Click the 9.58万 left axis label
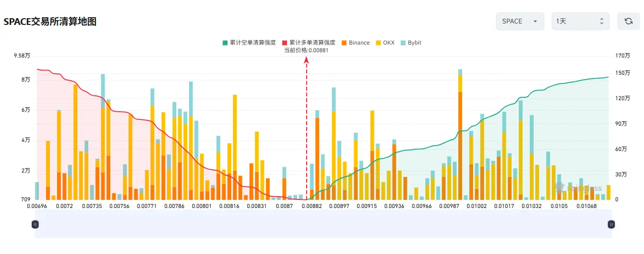Viewport: 644px width, 254px height. click(x=22, y=56)
